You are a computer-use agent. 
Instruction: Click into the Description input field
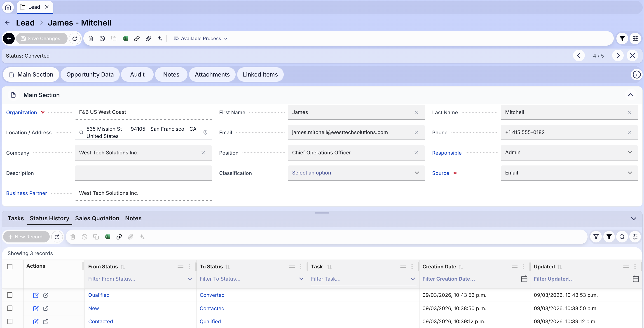coord(143,173)
